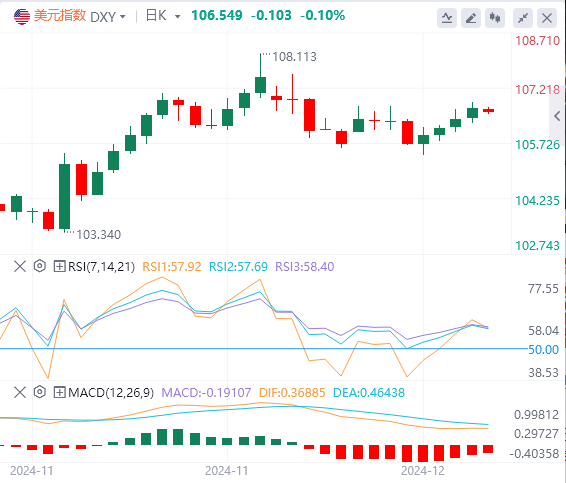Expand the RSI panel plus box
The image size is (566, 483).
tap(59, 266)
